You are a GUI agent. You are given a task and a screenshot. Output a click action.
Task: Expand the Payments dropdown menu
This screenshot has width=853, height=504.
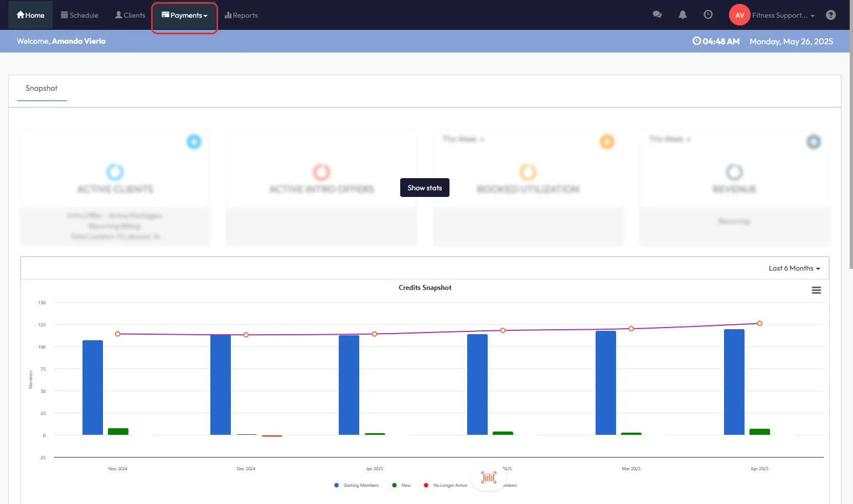pyautogui.click(x=185, y=15)
